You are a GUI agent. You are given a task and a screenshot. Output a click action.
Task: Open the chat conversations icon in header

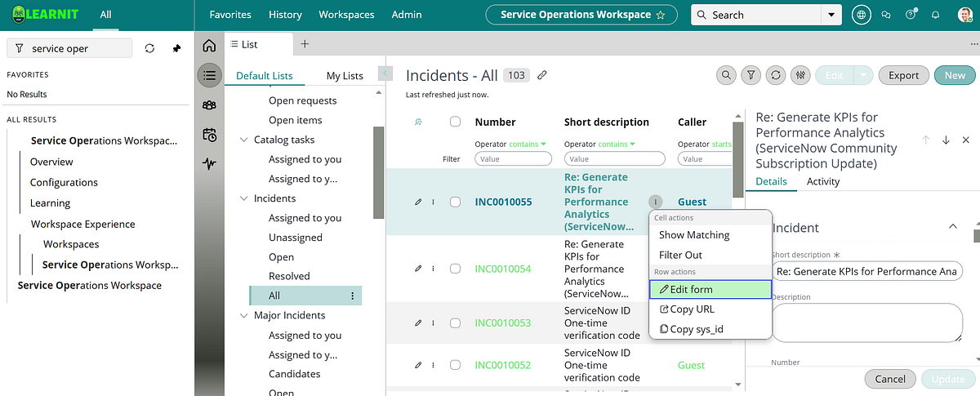(x=886, y=15)
